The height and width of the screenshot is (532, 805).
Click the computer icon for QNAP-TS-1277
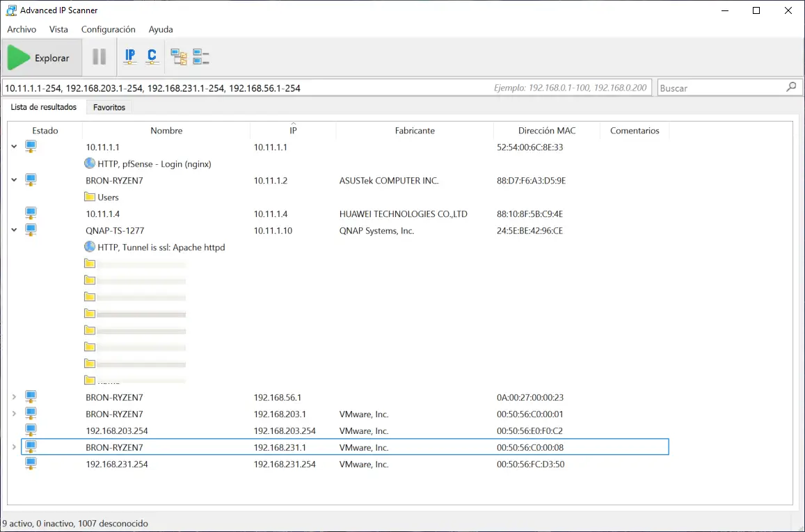click(x=29, y=229)
